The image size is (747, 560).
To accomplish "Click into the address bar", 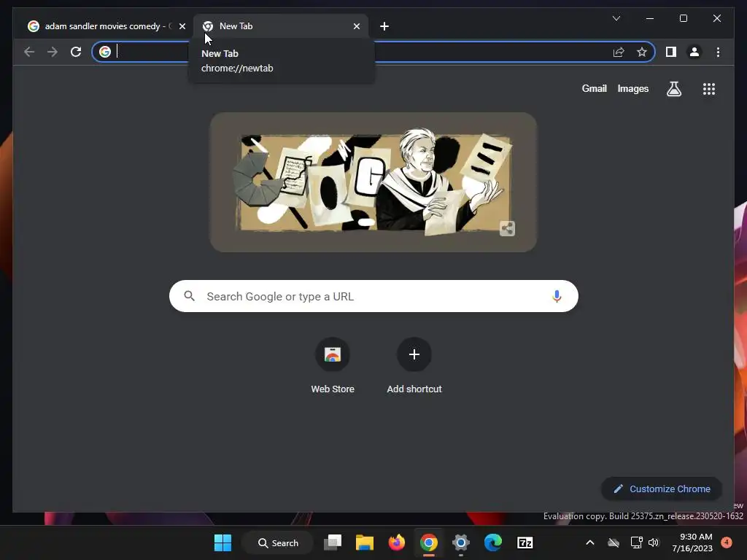I will (x=373, y=52).
